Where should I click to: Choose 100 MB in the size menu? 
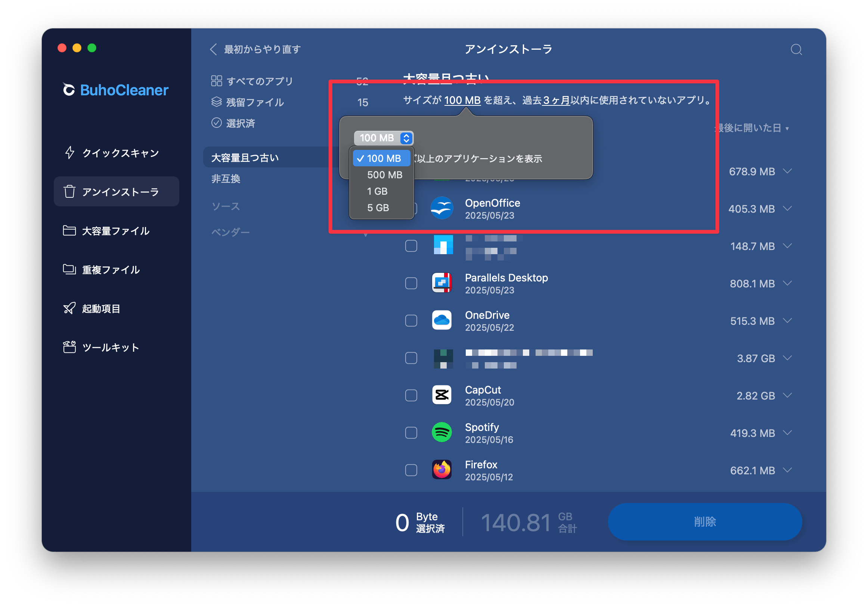pos(381,158)
